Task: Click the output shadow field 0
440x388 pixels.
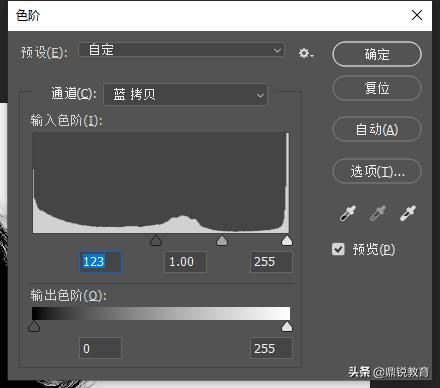Action: 100,348
